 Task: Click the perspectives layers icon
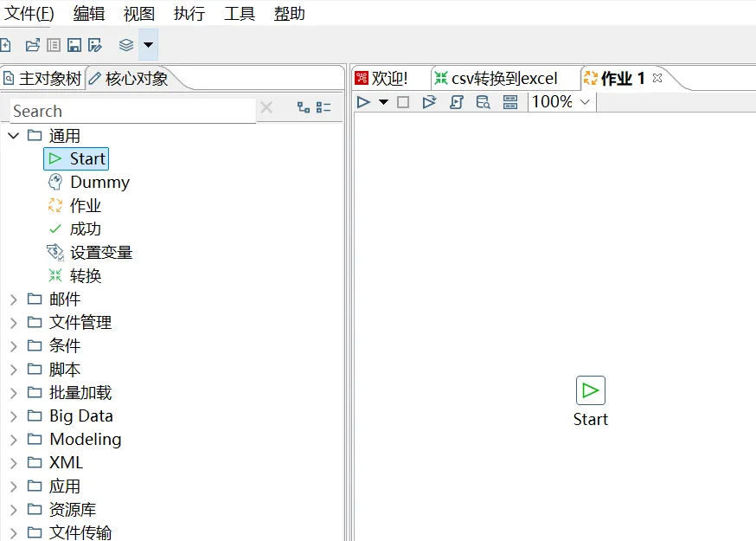point(126,45)
